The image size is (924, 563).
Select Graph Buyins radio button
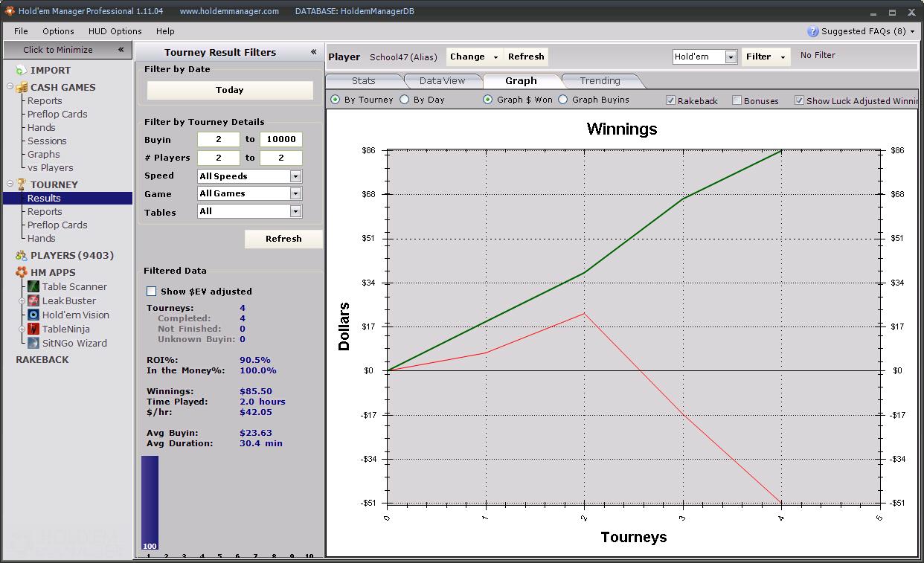pyautogui.click(x=563, y=100)
